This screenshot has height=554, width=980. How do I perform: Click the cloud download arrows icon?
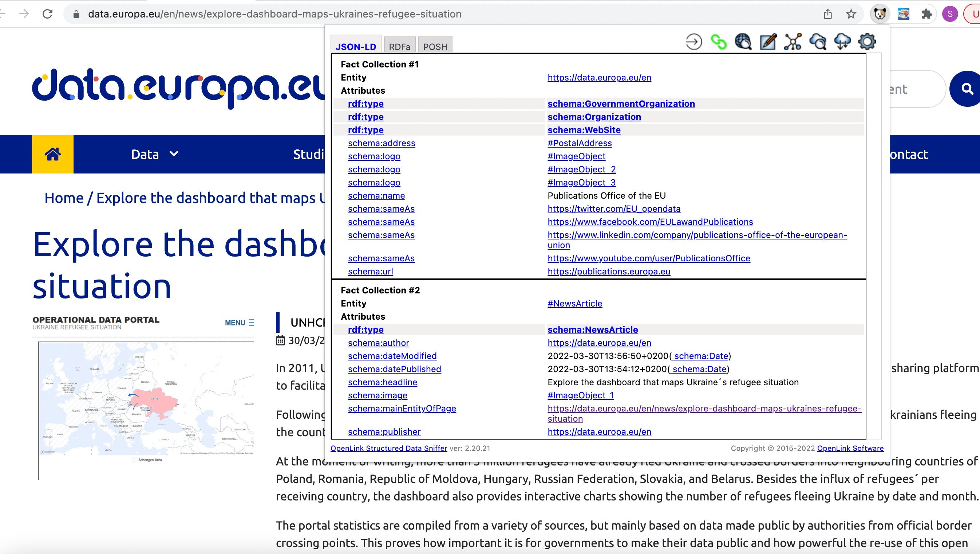pos(842,42)
